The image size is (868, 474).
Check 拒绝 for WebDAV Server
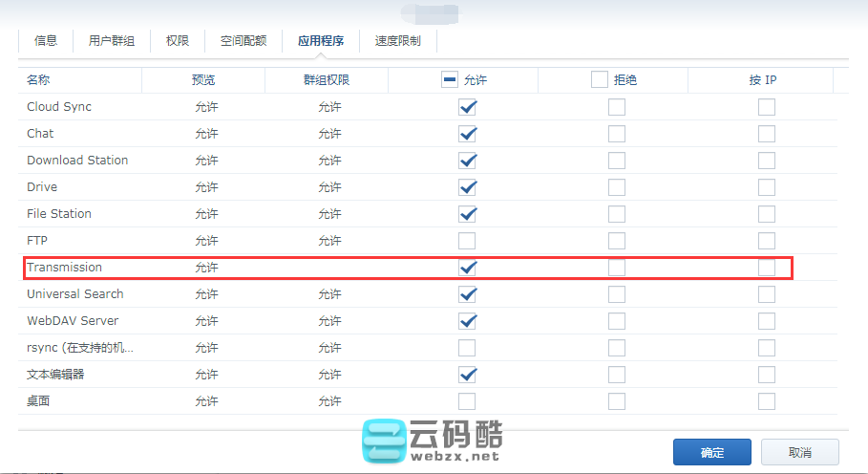[617, 321]
